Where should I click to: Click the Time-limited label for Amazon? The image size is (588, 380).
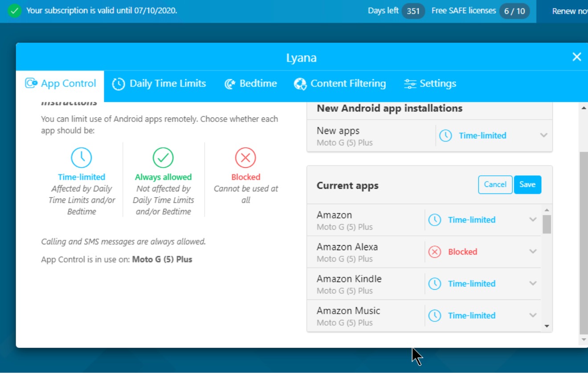(471, 220)
